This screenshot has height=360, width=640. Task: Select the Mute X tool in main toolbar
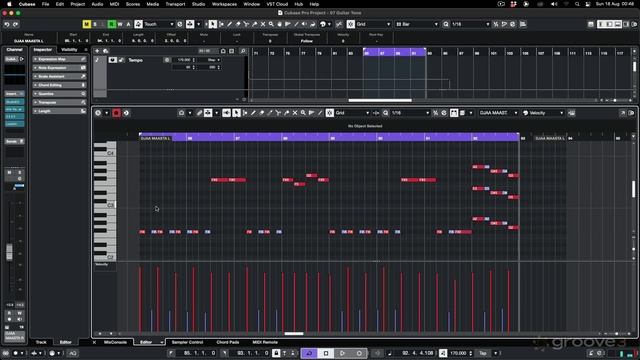tap(263, 24)
